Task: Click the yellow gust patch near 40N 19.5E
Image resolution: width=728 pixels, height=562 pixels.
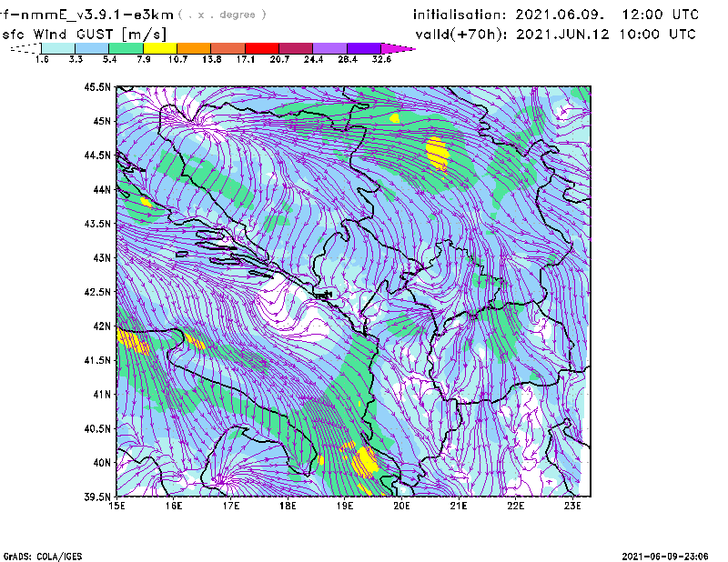Action: [x=365, y=461]
